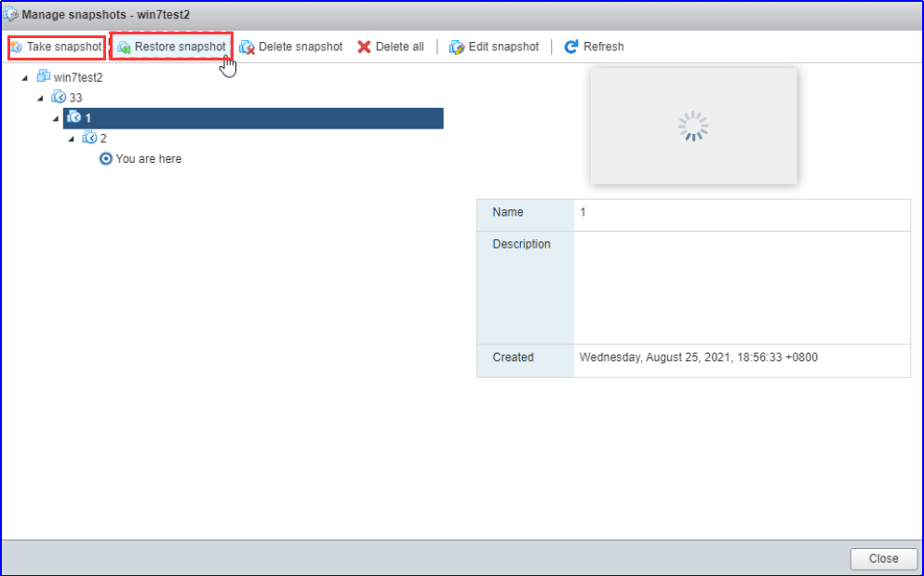Click the loading snapshot thumbnail preview
This screenshot has height=576, width=924.
(x=693, y=127)
